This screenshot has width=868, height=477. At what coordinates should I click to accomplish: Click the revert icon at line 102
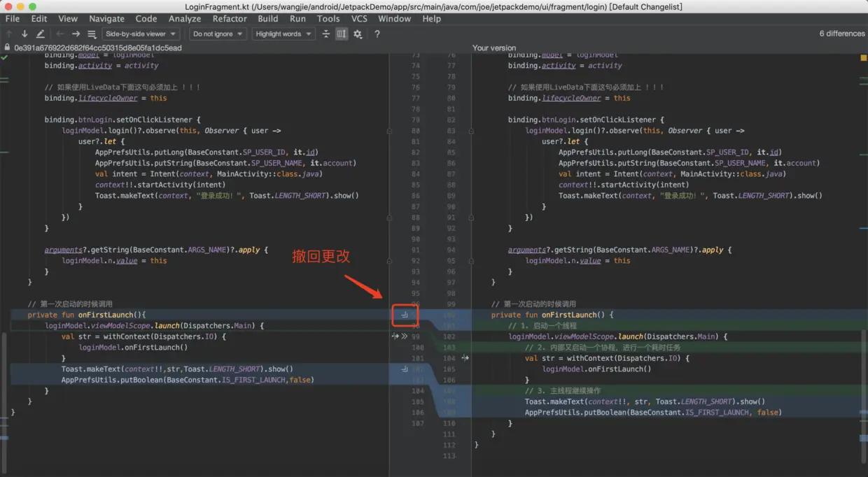[405, 369]
